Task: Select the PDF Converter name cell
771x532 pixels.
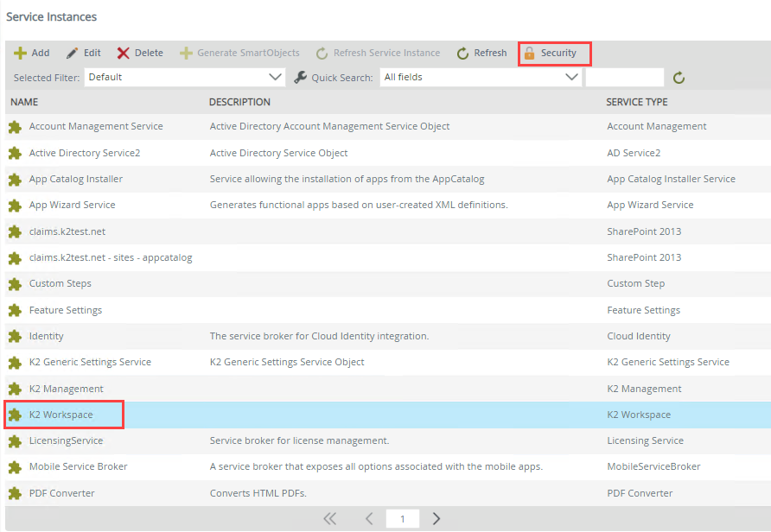Action: (x=62, y=493)
